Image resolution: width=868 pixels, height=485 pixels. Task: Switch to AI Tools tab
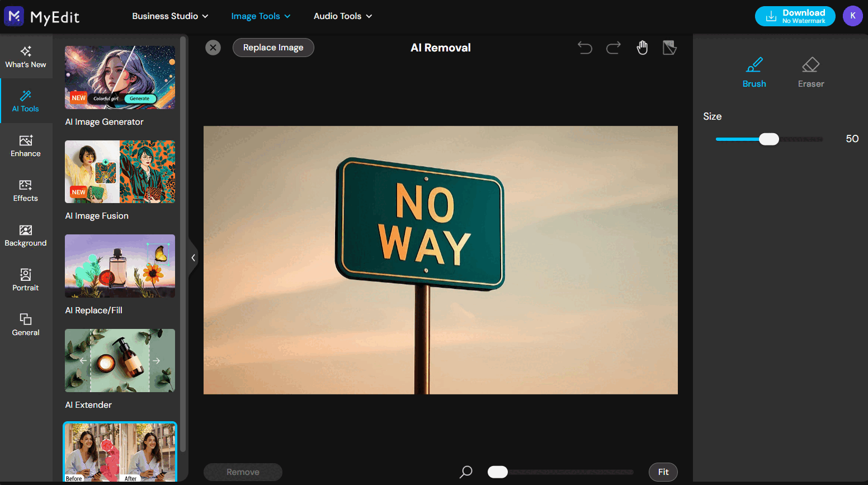click(x=26, y=101)
